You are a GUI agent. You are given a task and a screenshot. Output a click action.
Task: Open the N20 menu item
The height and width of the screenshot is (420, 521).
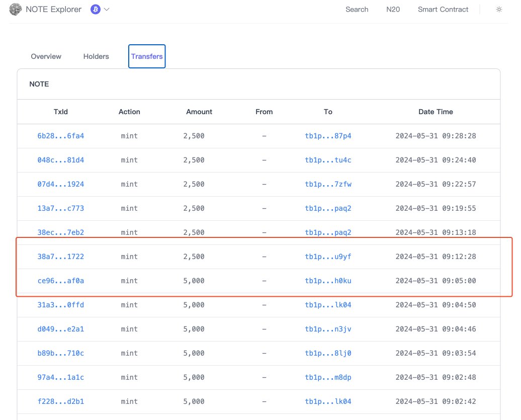click(x=393, y=9)
